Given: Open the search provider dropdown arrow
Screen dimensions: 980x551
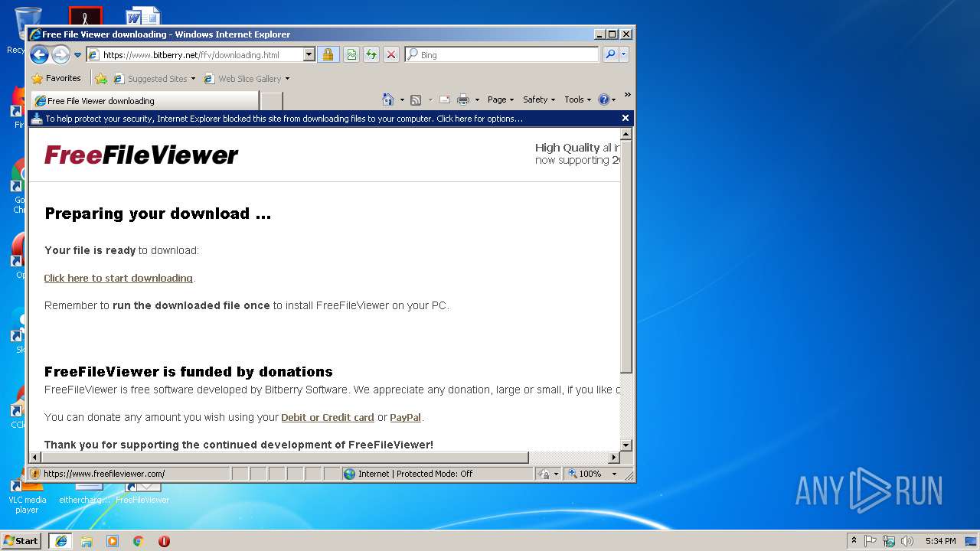Looking at the screenshot, I should 624,55.
